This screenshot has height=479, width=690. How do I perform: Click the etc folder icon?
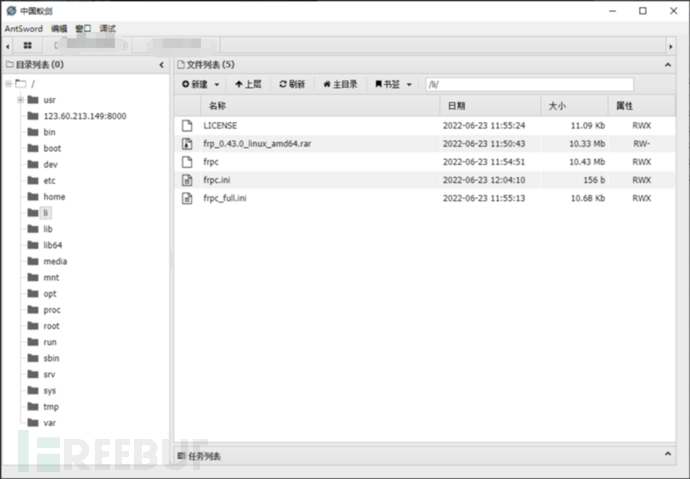coord(33,180)
